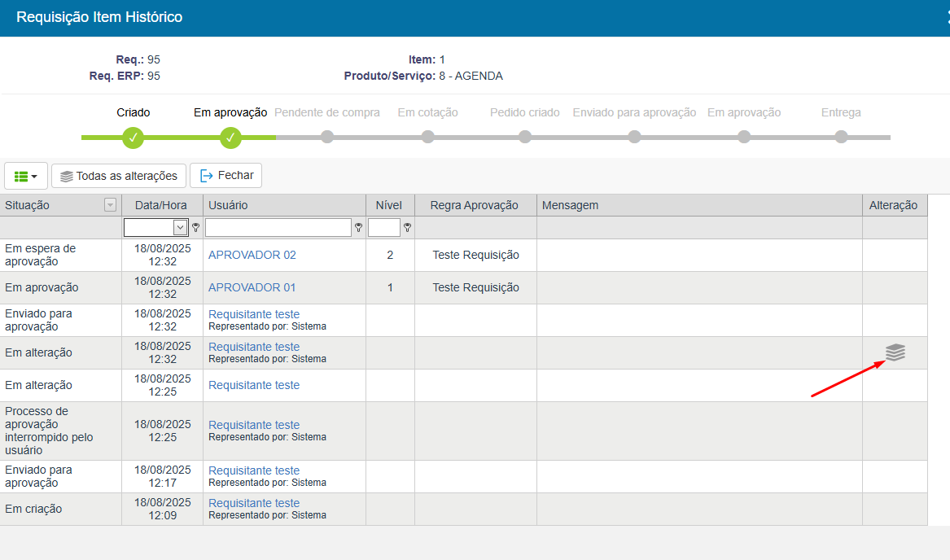The height and width of the screenshot is (560, 950).
Task: Open the Situação column filter dropdown
Action: (111, 205)
